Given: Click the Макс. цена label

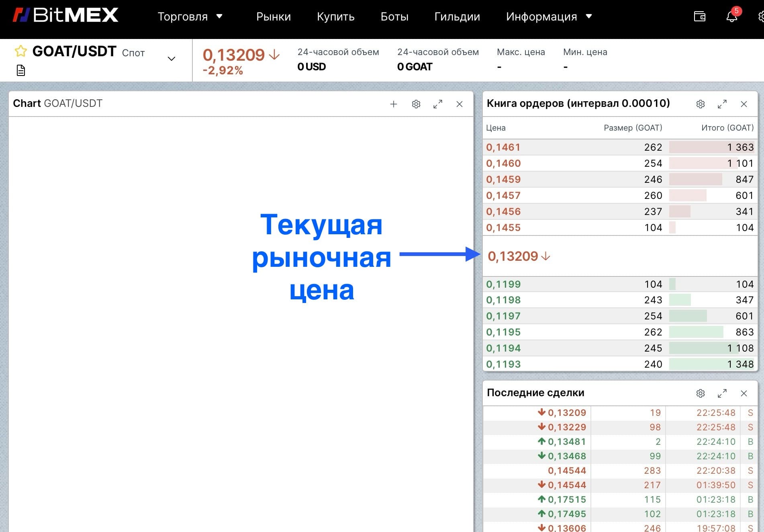Looking at the screenshot, I should (x=521, y=52).
